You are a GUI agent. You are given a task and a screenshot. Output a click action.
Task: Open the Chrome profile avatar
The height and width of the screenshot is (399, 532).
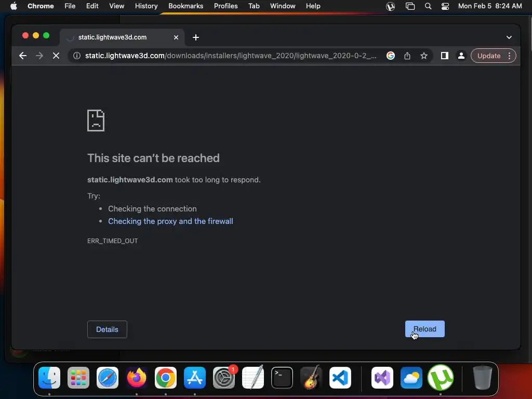point(461,56)
